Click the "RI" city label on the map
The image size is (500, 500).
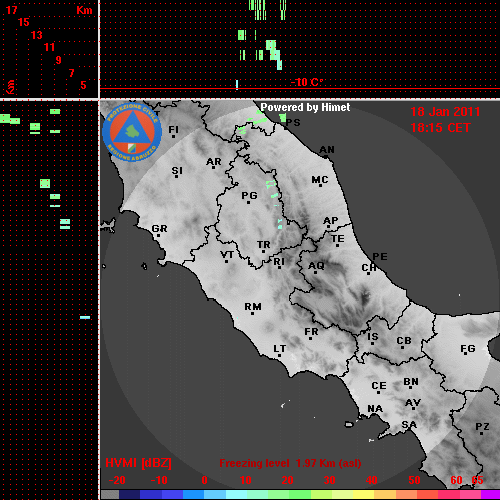click(279, 262)
